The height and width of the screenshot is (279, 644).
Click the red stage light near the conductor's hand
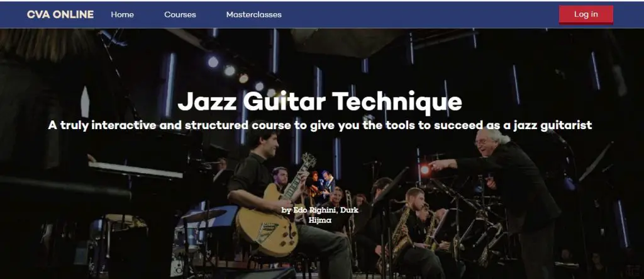pos(425,169)
